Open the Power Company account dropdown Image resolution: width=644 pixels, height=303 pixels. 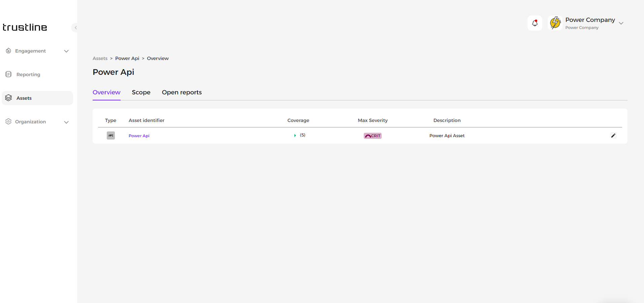[x=621, y=23]
